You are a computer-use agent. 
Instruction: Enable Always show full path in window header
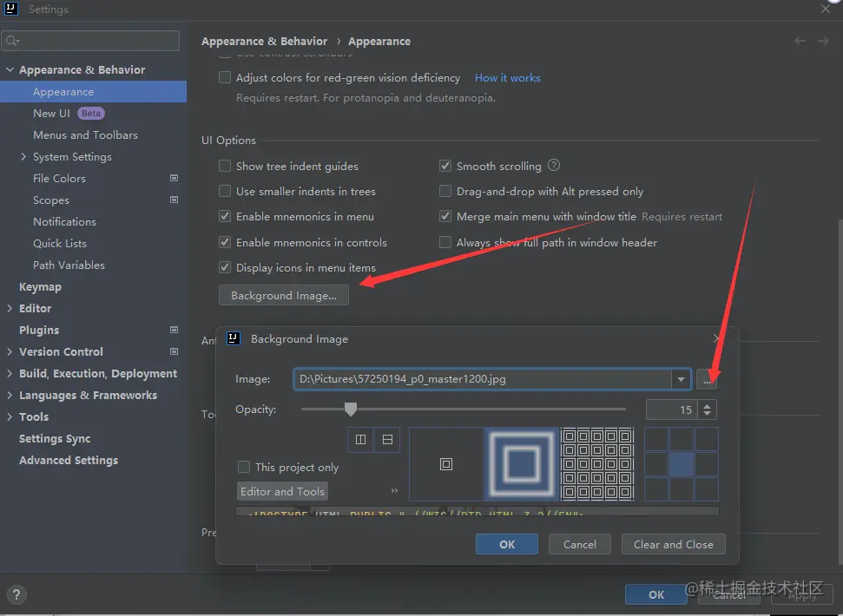(x=445, y=242)
